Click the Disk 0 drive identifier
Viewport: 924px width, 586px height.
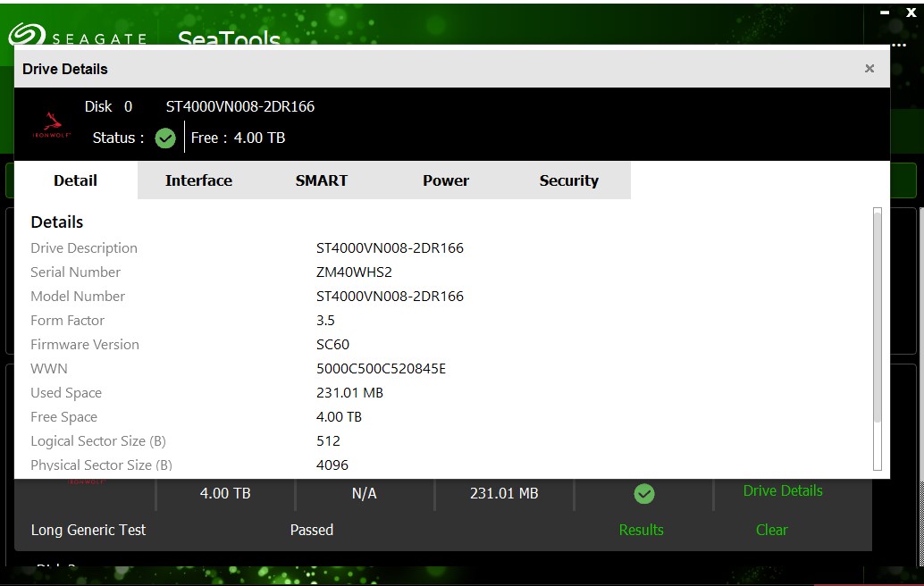[107, 106]
